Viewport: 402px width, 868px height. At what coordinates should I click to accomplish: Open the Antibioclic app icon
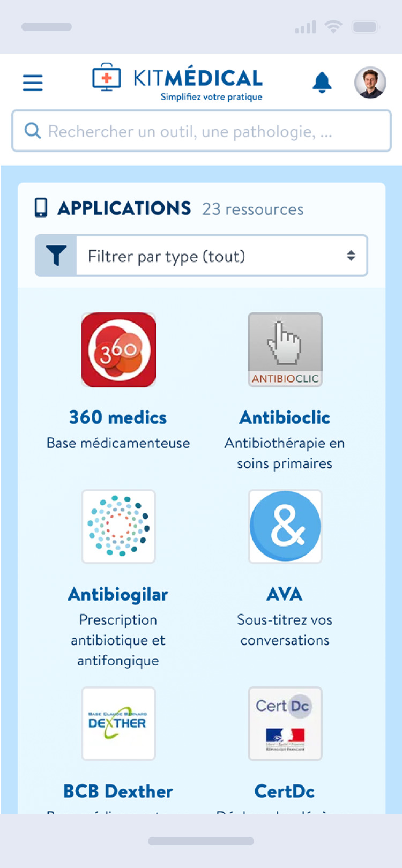[x=285, y=350]
